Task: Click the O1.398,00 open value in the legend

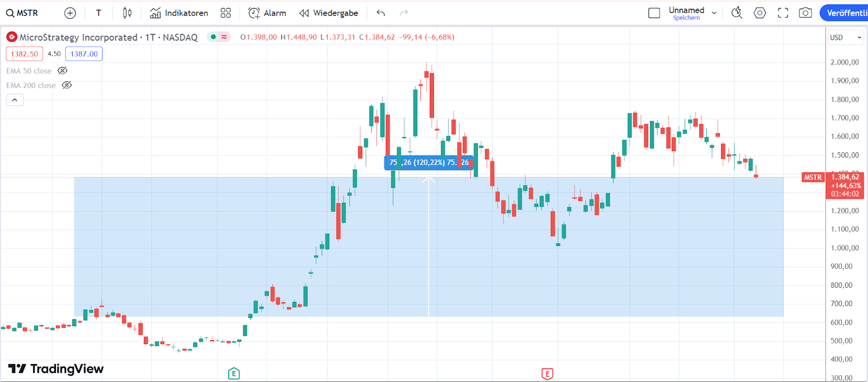Action: tap(258, 37)
